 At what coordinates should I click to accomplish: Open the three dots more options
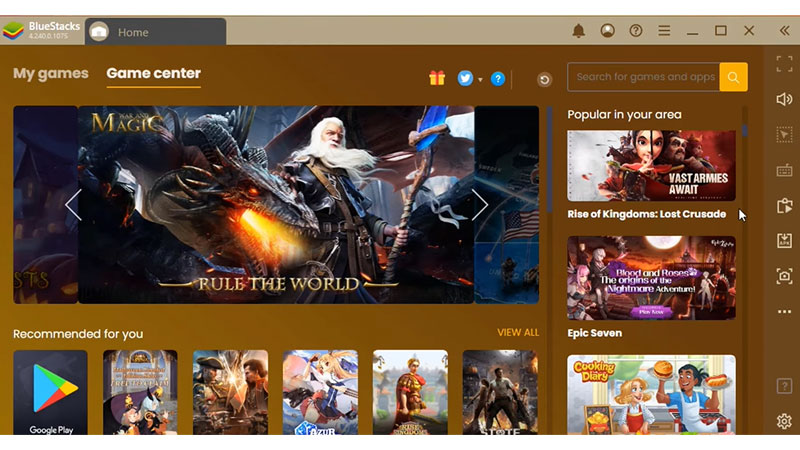(x=784, y=311)
